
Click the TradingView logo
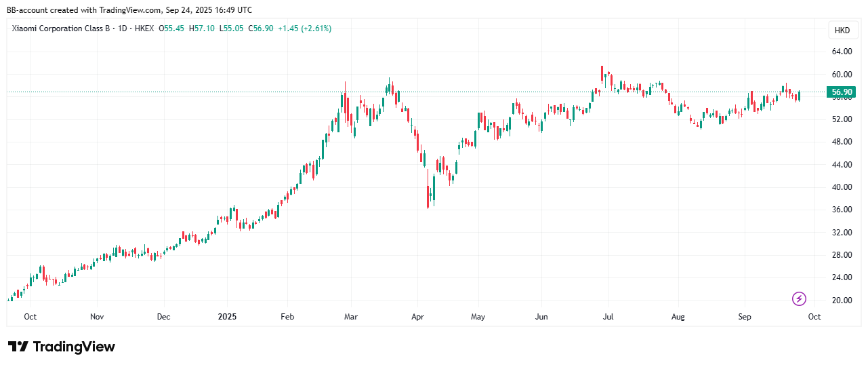click(62, 347)
